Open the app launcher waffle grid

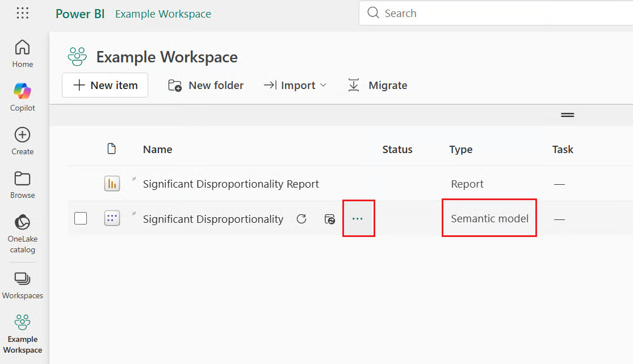click(x=22, y=14)
